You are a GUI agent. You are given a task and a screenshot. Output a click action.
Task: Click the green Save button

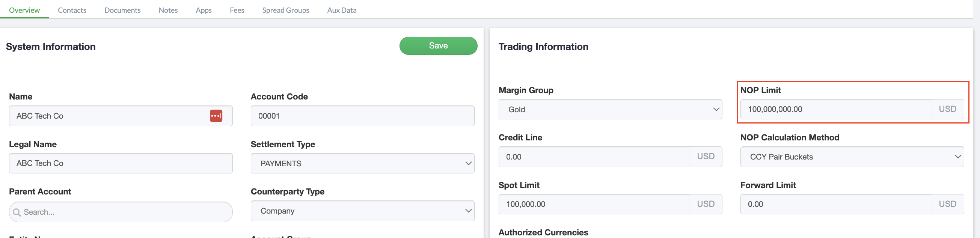click(x=438, y=46)
